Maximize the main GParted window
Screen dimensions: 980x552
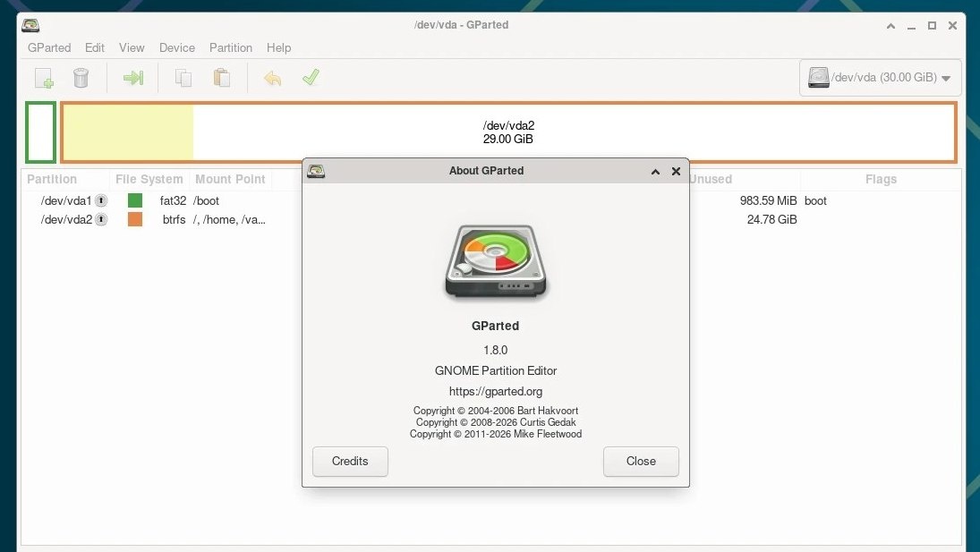(x=932, y=26)
